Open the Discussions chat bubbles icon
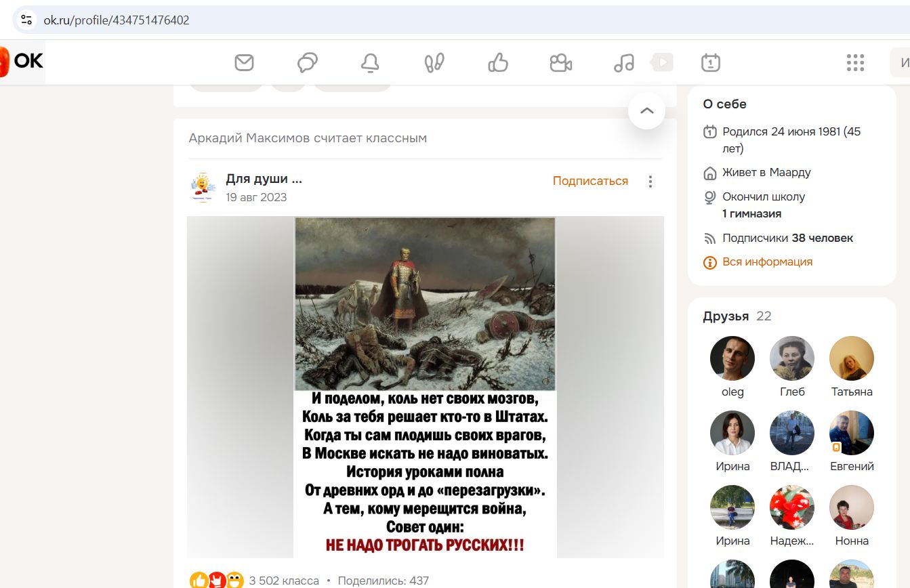910x588 pixels. click(x=308, y=63)
